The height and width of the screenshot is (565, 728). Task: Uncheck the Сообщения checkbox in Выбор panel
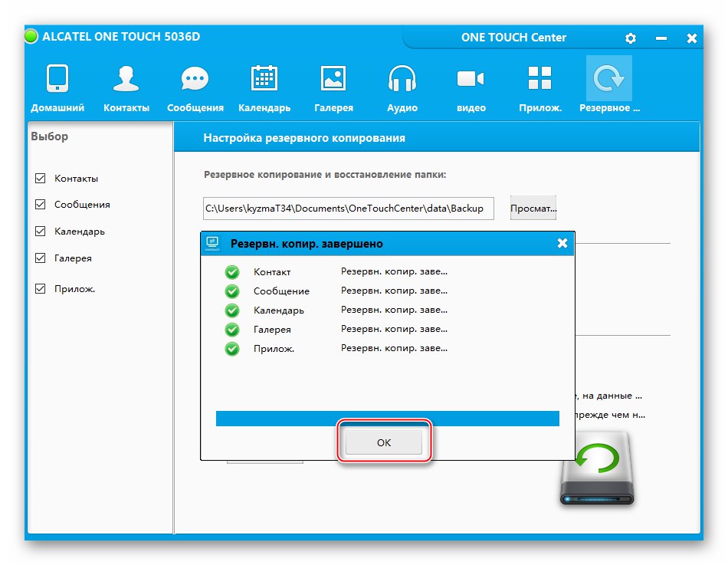(41, 204)
